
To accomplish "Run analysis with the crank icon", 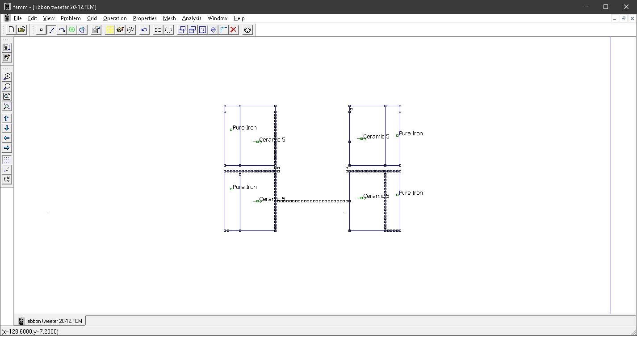I will click(x=120, y=30).
